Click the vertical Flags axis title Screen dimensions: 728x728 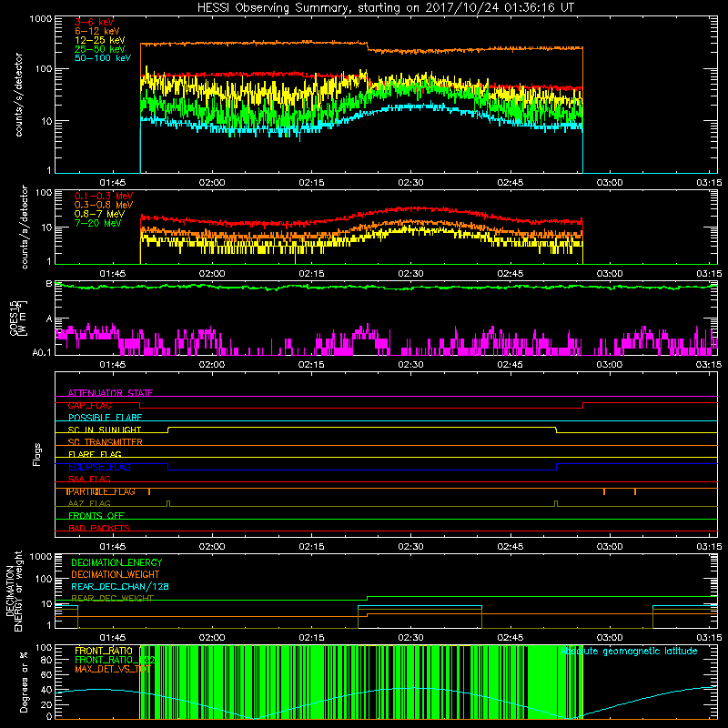pos(37,454)
